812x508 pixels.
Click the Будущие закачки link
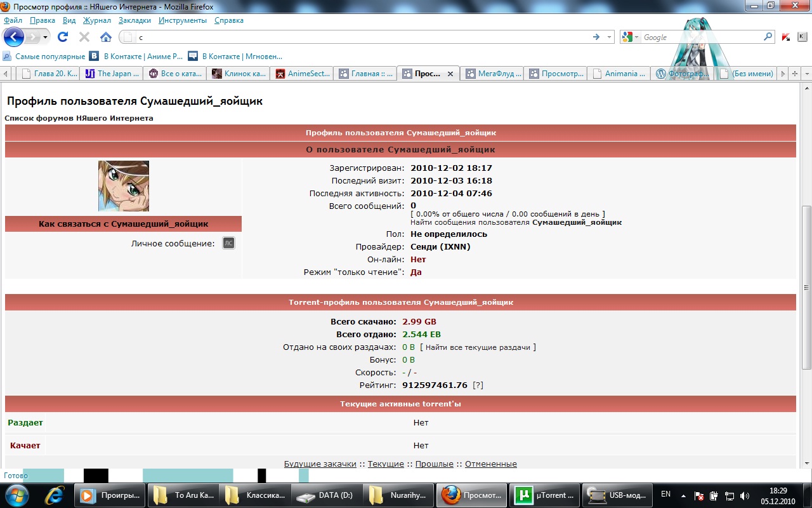pyautogui.click(x=320, y=464)
